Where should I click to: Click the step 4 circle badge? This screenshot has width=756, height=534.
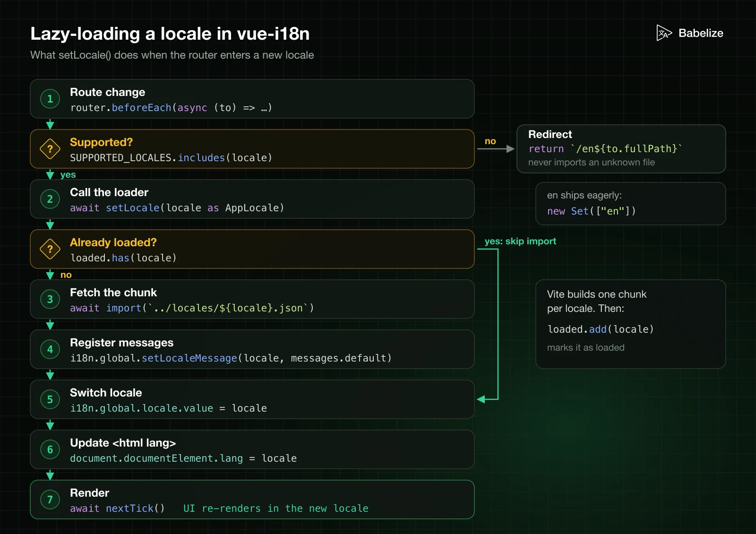(x=50, y=349)
